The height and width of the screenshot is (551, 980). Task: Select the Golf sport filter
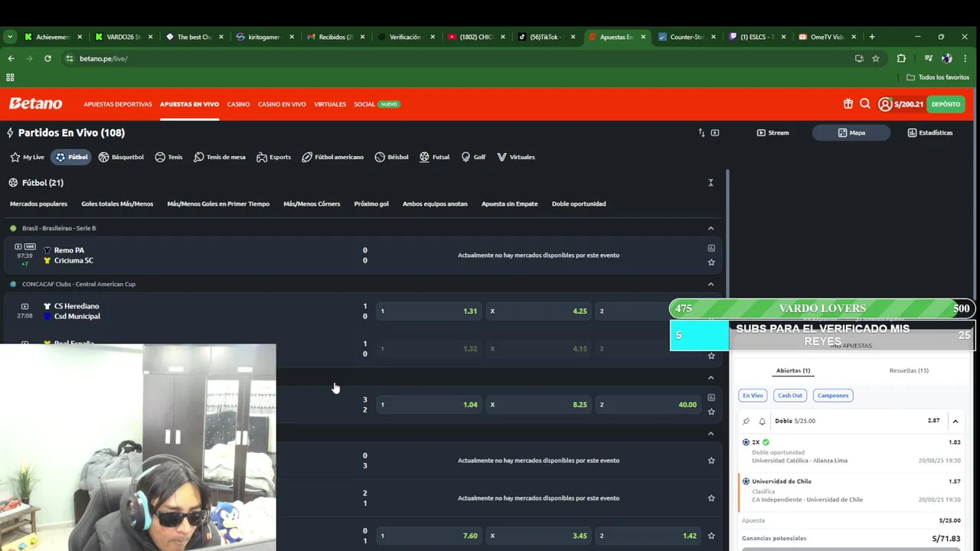pyautogui.click(x=473, y=157)
